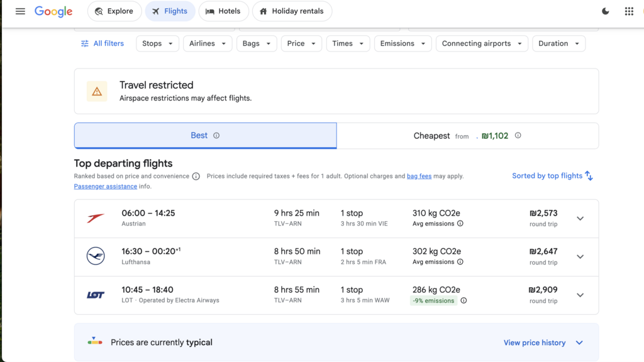Click the sort arrows icon

(589, 176)
